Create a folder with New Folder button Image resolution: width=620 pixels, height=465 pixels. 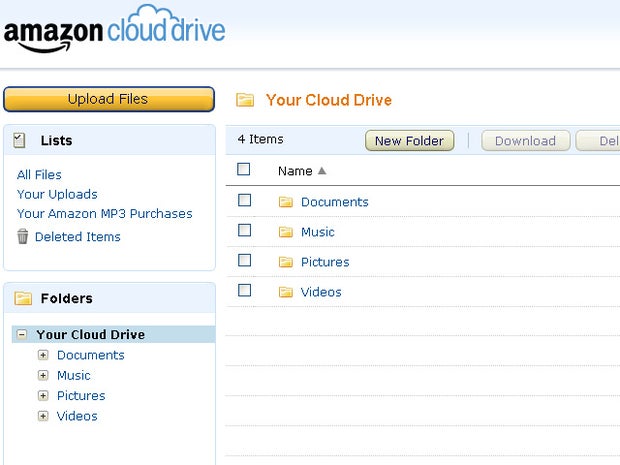[409, 141]
